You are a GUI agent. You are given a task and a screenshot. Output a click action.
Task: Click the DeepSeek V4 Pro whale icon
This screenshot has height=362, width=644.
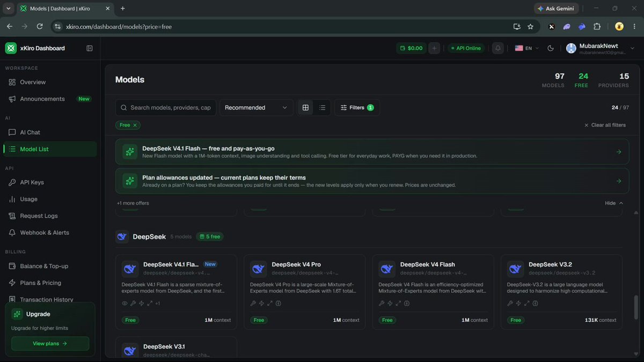259,268
